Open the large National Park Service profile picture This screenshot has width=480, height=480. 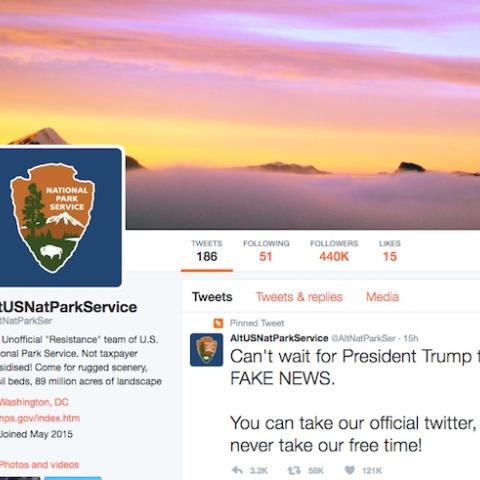[x=58, y=217]
